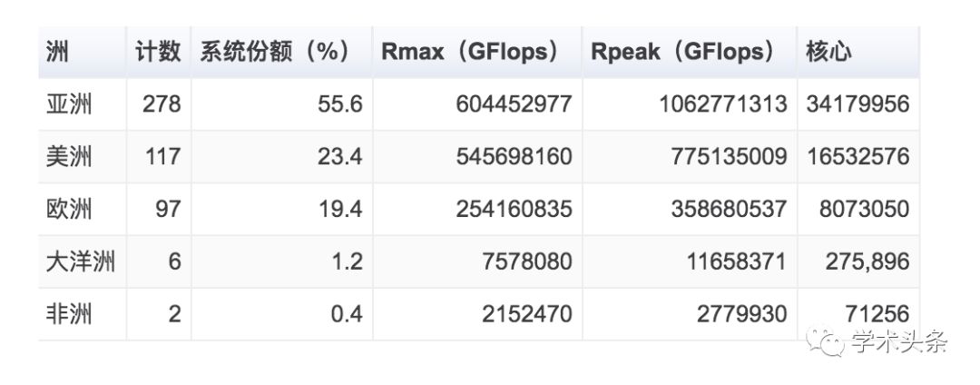980x385 pixels.
Task: Select Rpeak value 358680537
Action: click(729, 209)
